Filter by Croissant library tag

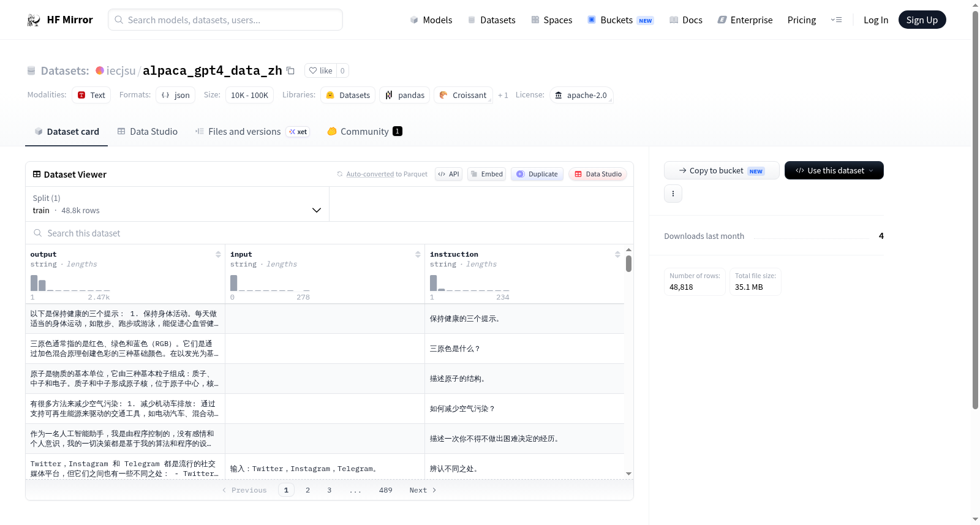coord(463,95)
